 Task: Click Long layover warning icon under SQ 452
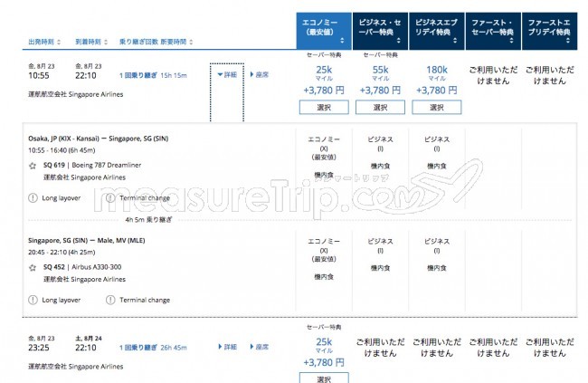tap(33, 300)
